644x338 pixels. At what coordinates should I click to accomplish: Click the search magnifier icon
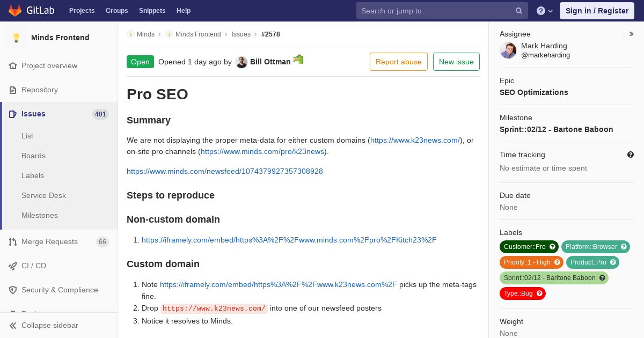(x=519, y=11)
